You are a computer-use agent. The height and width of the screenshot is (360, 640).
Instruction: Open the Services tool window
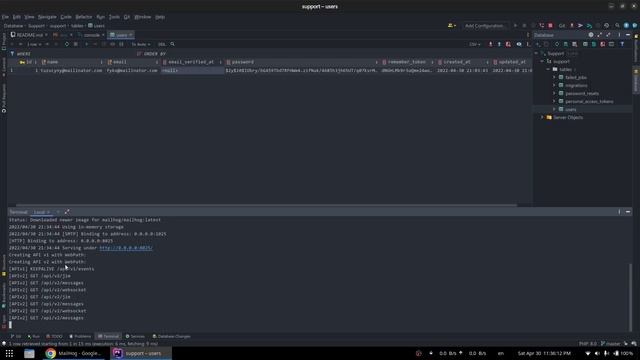click(135, 336)
